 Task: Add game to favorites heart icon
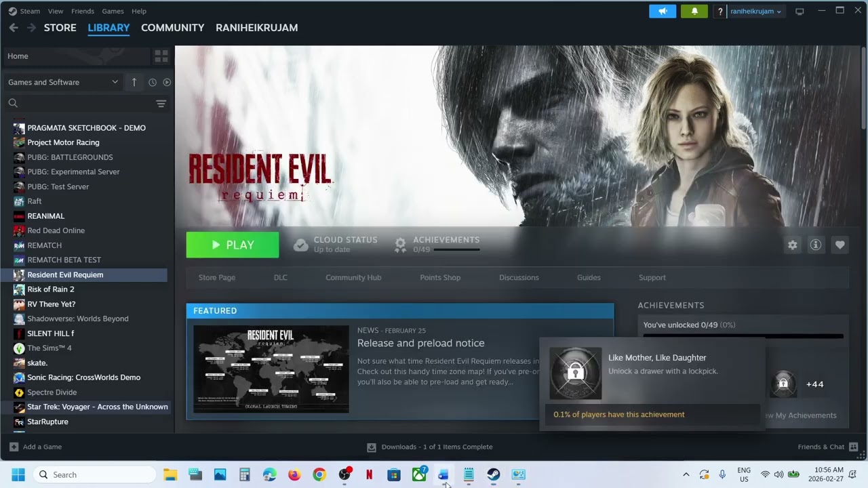[840, 245]
